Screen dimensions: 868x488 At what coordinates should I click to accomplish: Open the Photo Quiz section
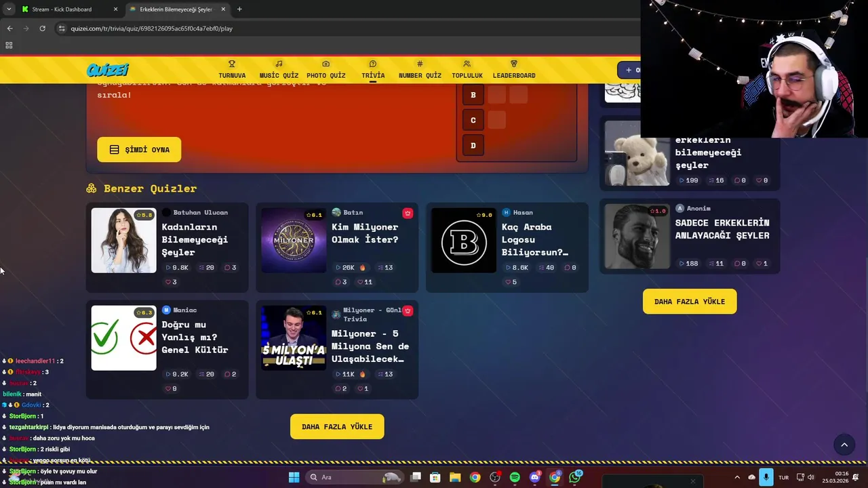pos(325,70)
